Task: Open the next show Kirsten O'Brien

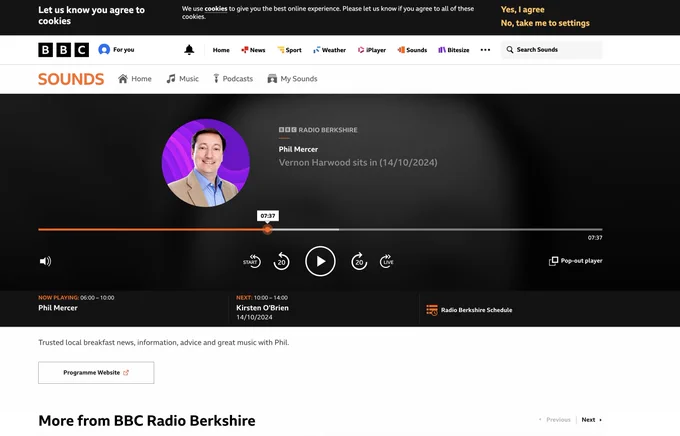Action: click(262, 308)
